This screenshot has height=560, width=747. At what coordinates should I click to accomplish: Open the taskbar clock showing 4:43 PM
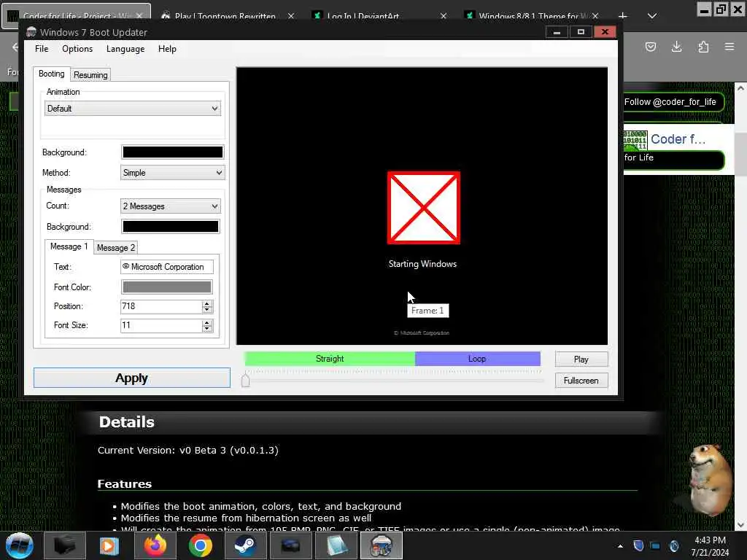(710, 546)
